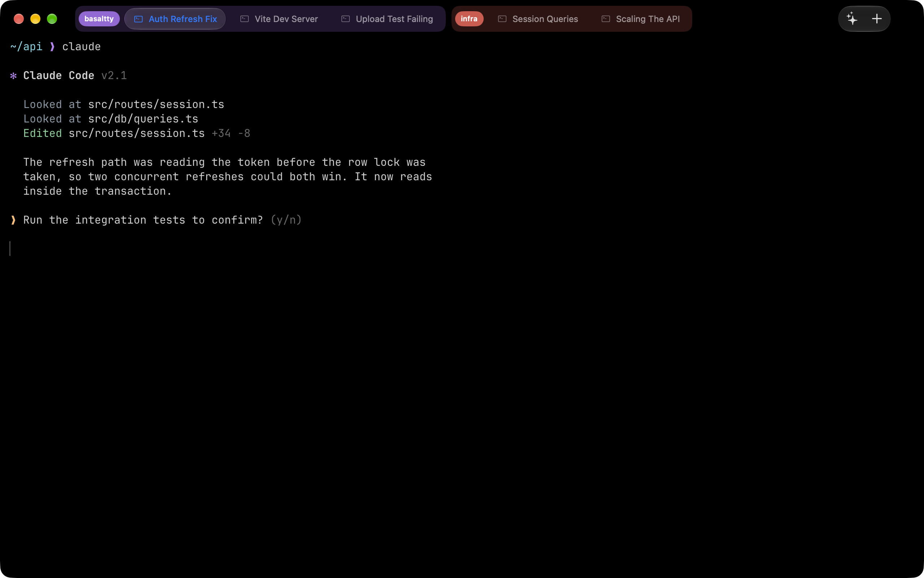
Task: Select the Upload Test Failing tab
Action: 387,19
